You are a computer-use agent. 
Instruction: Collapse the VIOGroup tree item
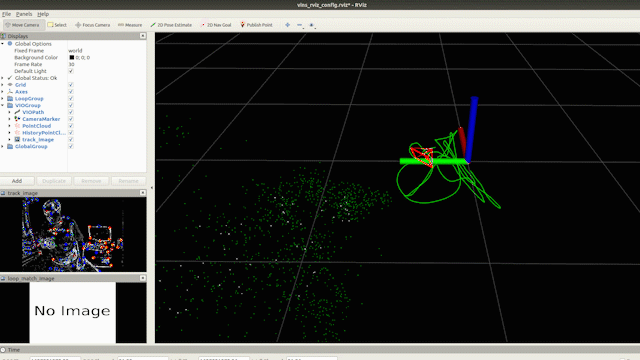[x=3, y=105]
